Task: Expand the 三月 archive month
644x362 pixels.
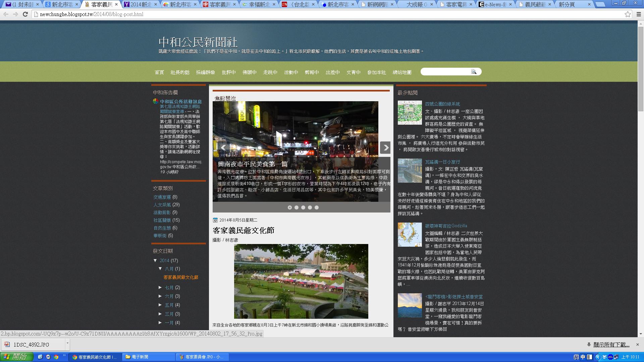Action: (x=160, y=314)
